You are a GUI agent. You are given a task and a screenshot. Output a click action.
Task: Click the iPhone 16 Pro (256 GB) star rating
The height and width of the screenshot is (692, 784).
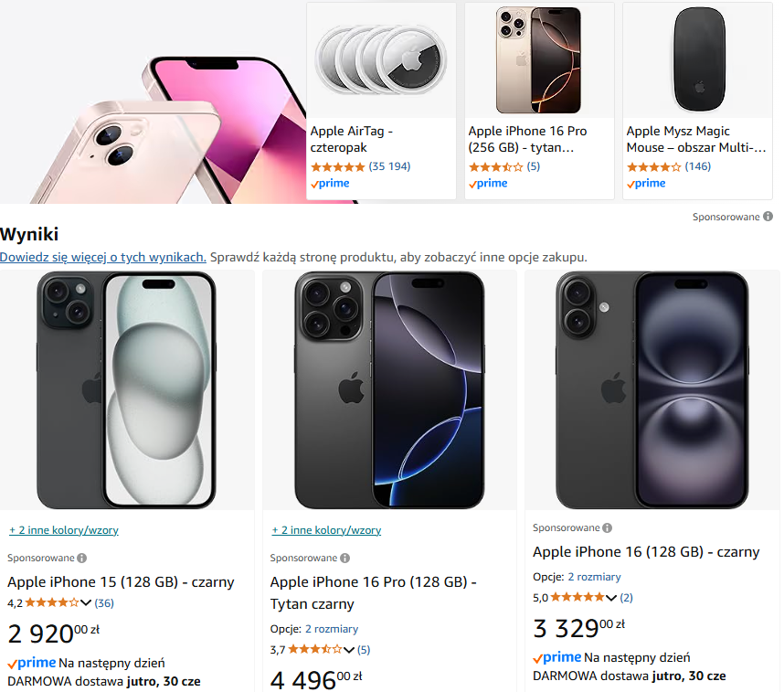coord(495,167)
